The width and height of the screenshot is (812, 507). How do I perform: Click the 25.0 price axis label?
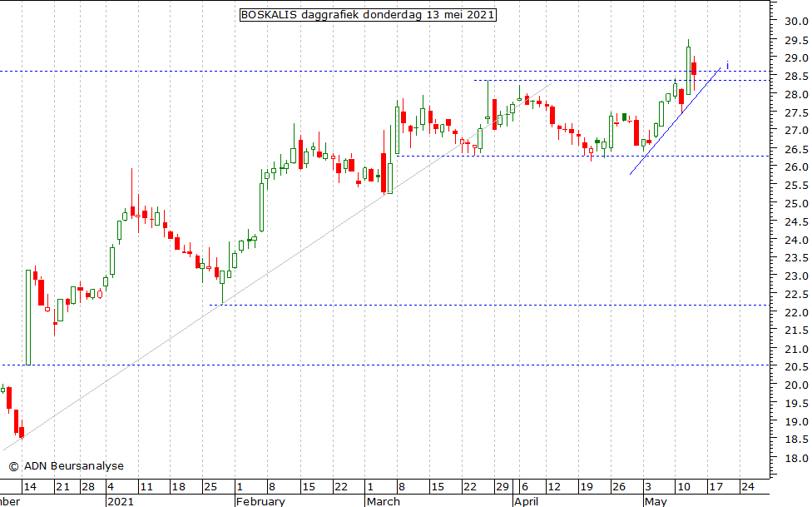796,204
